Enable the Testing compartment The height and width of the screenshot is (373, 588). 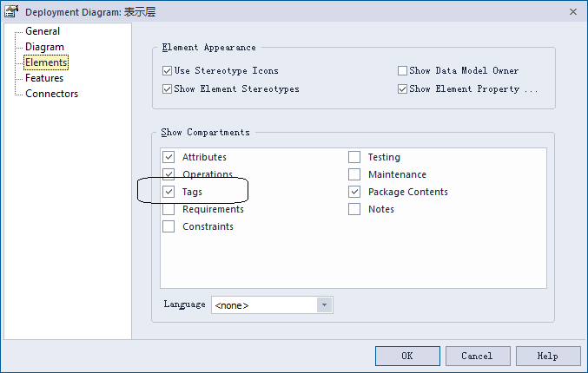(x=354, y=157)
